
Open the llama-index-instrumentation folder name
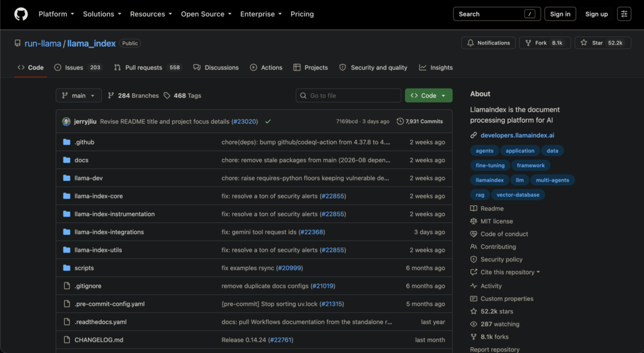[x=114, y=214]
